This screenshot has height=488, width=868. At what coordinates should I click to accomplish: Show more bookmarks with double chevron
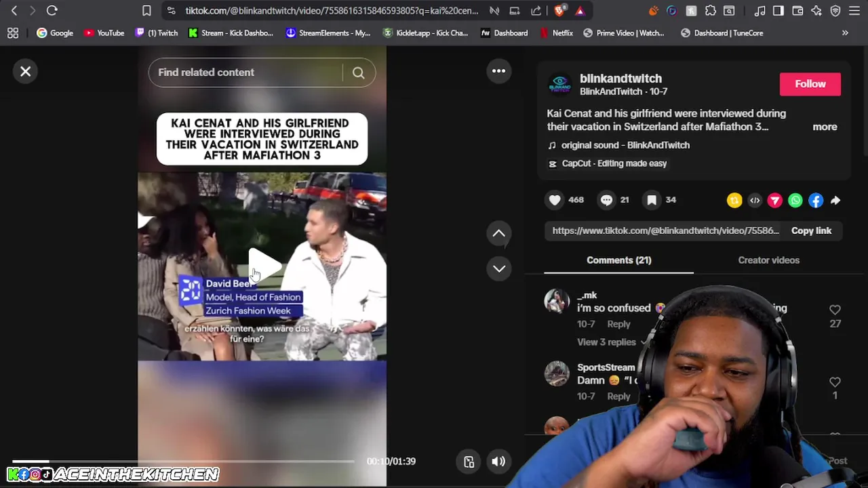(x=845, y=33)
